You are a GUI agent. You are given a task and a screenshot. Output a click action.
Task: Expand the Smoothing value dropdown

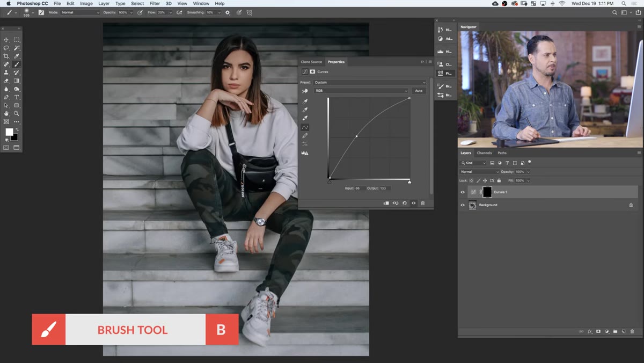point(219,12)
